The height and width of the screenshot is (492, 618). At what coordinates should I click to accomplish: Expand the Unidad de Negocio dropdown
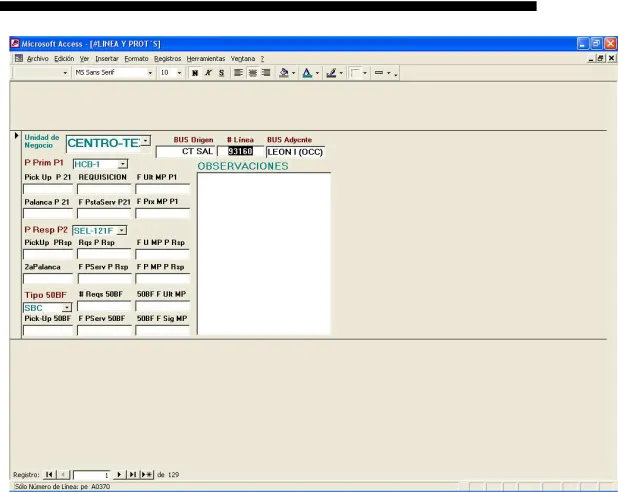(146, 141)
